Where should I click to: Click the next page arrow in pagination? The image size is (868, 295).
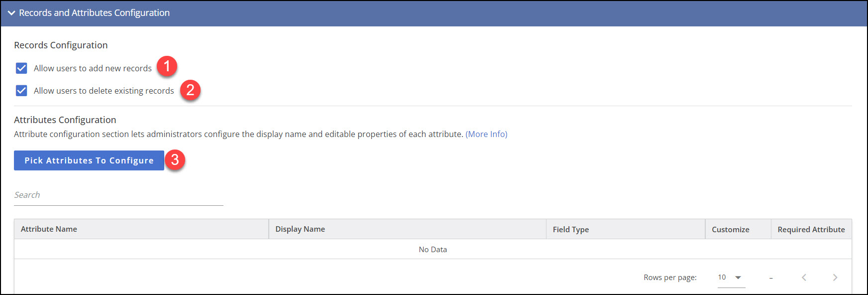(835, 277)
